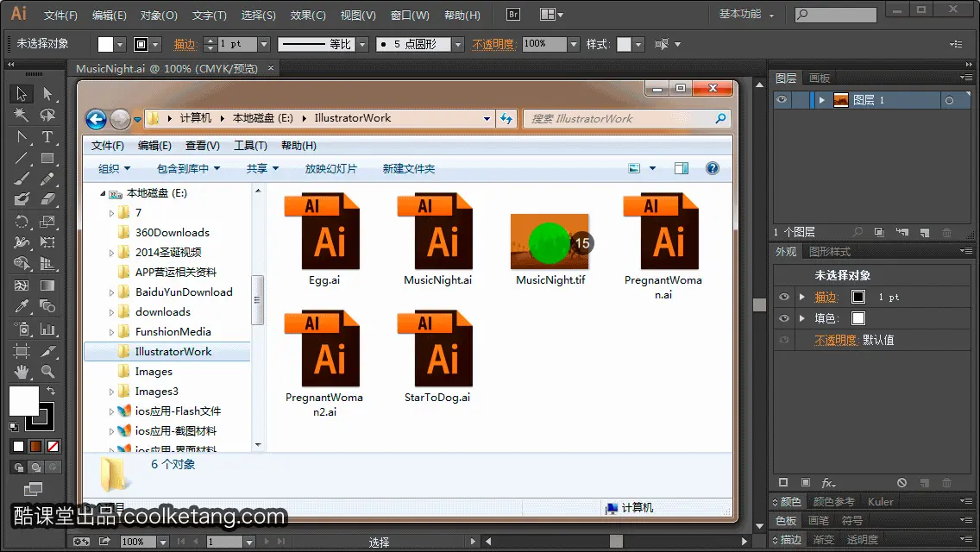
Task: Select the Column Graph tool
Action: click(x=47, y=329)
